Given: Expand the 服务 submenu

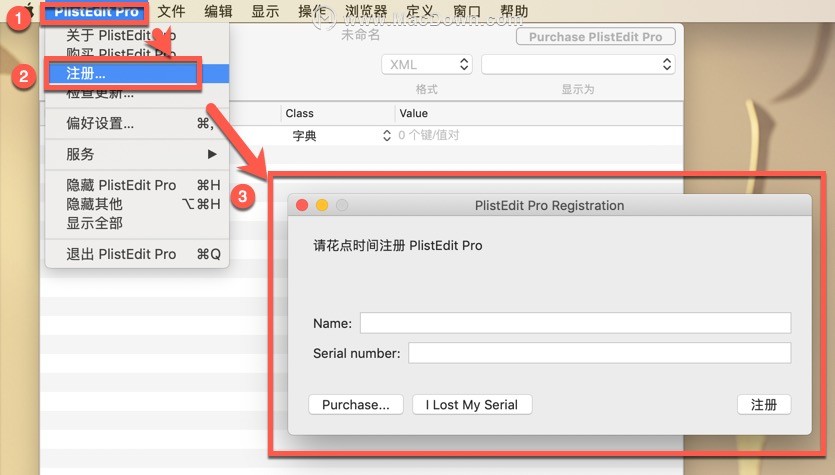Looking at the screenshot, I should click(x=137, y=154).
